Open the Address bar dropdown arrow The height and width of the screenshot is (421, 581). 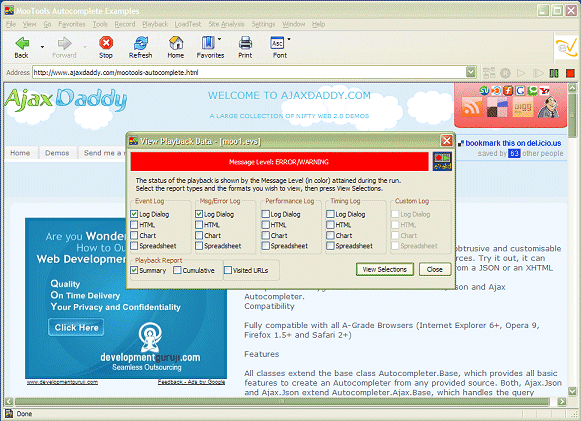[471, 72]
